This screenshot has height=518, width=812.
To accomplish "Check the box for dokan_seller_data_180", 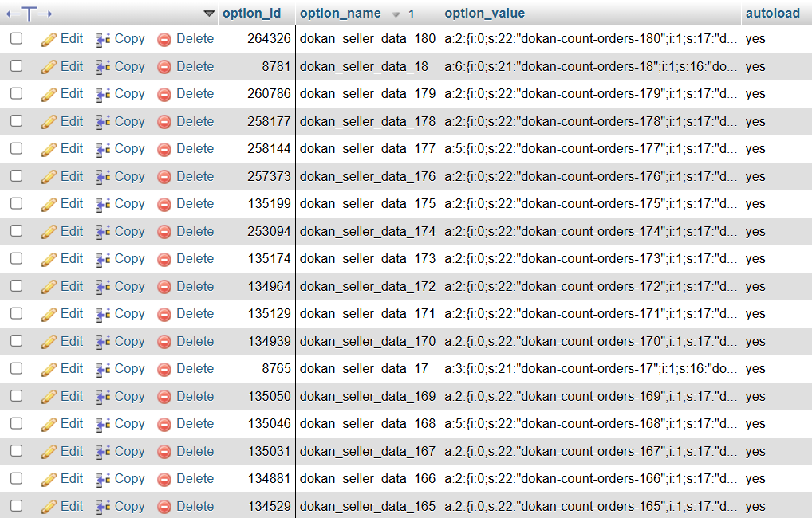I will coord(17,38).
